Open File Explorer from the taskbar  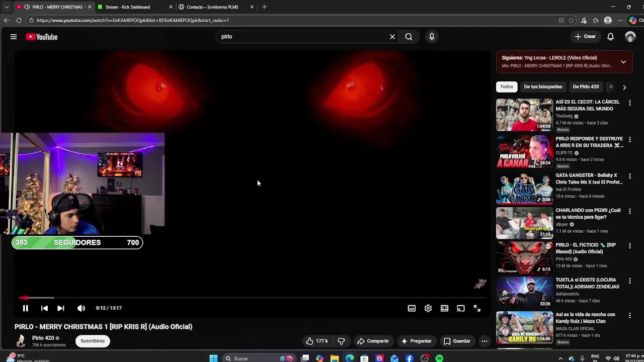pos(335,358)
